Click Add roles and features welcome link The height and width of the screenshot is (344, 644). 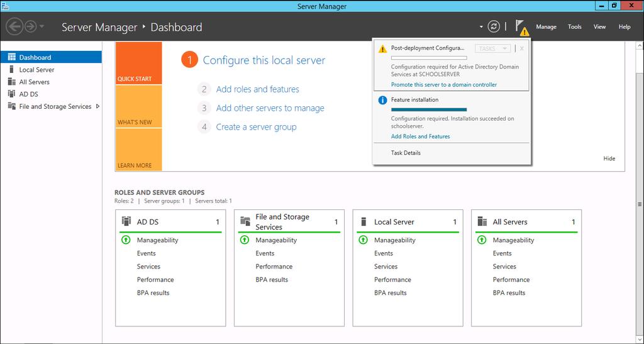coord(257,89)
